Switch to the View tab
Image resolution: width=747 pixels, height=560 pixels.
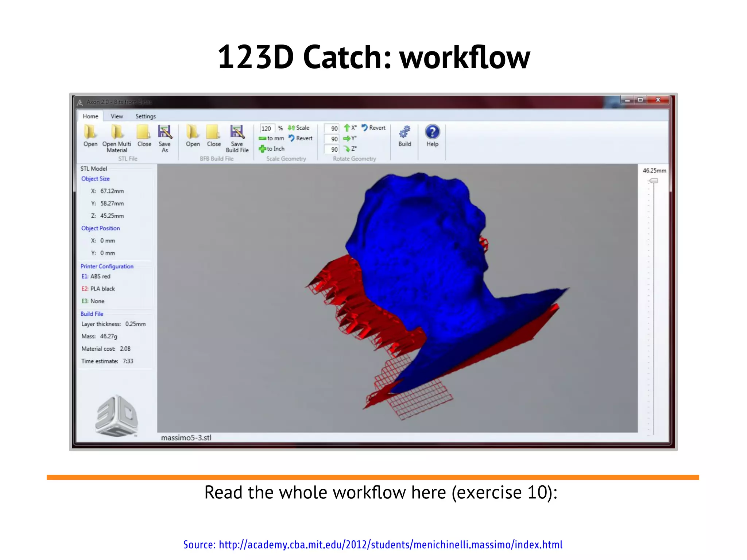[117, 116]
